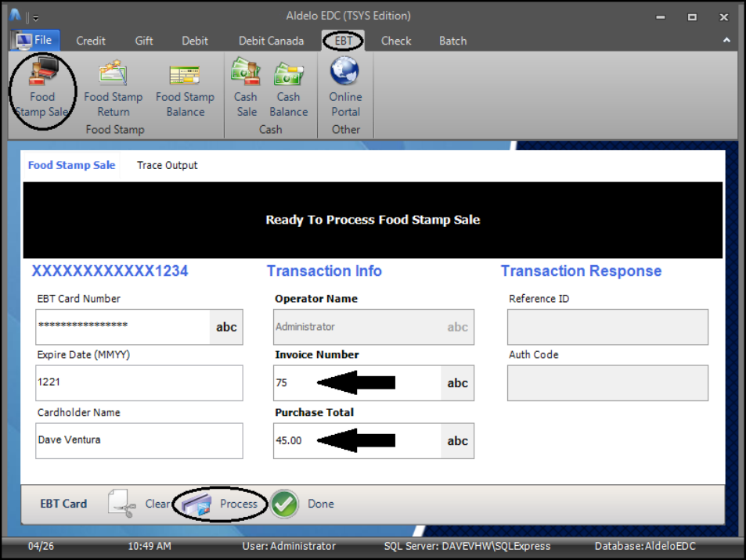Click the Process card icon
746x560 pixels.
click(x=196, y=504)
